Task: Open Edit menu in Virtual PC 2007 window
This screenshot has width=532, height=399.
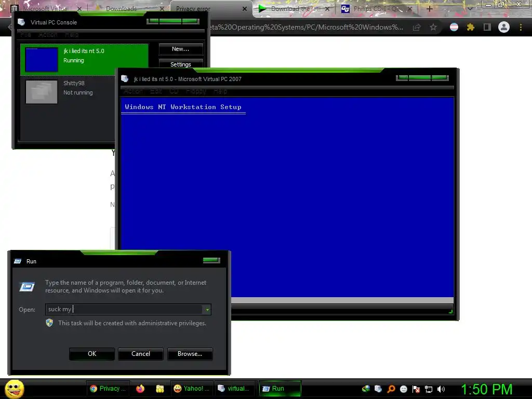Action: coord(156,91)
